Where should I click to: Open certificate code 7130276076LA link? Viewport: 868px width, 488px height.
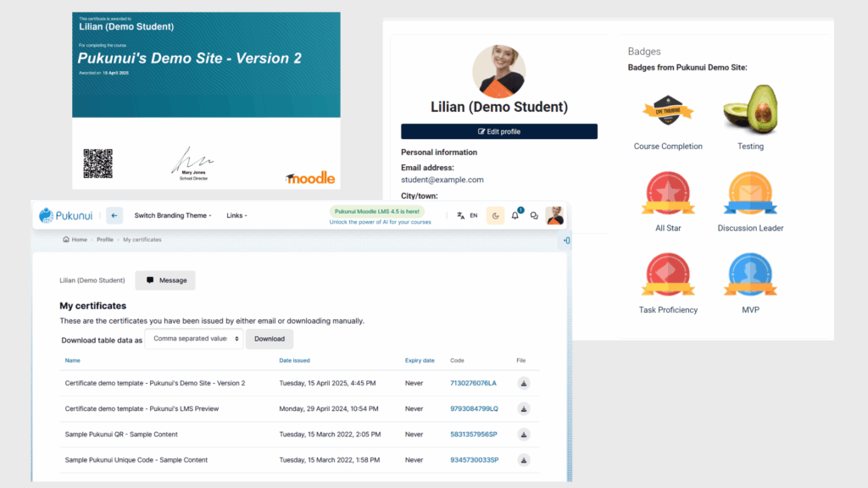(x=473, y=383)
